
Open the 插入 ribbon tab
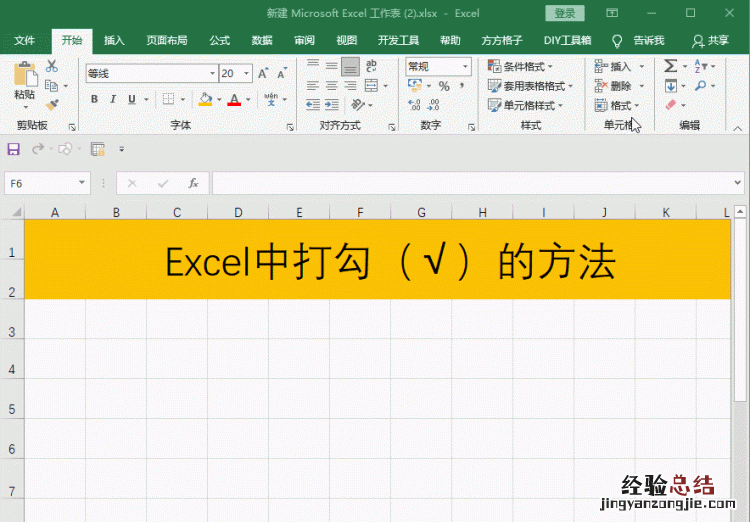coord(114,40)
